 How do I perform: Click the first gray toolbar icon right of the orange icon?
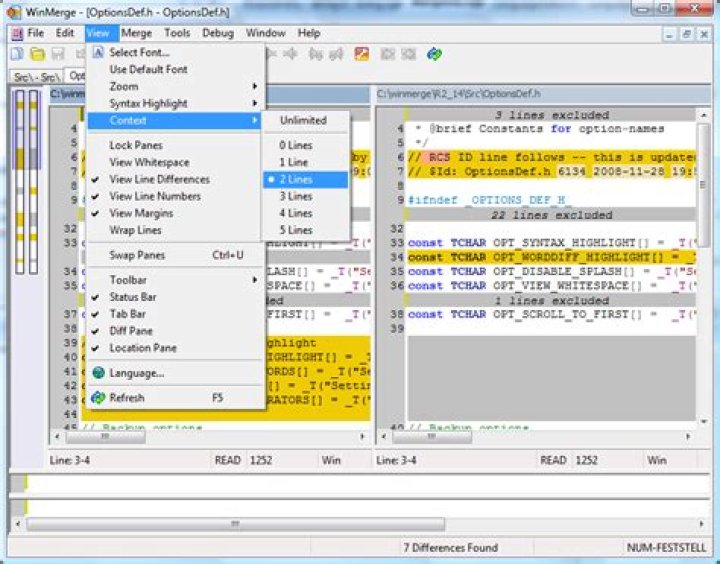coord(388,54)
